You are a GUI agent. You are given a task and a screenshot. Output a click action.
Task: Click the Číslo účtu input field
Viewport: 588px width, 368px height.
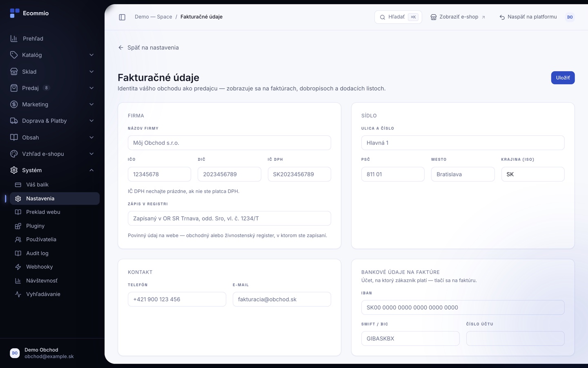[515, 339]
